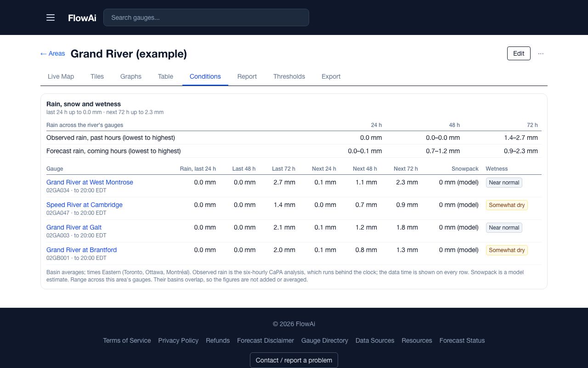This screenshot has width=588, height=368.
Task: Click Contact / report a problem button
Action: [x=294, y=360]
